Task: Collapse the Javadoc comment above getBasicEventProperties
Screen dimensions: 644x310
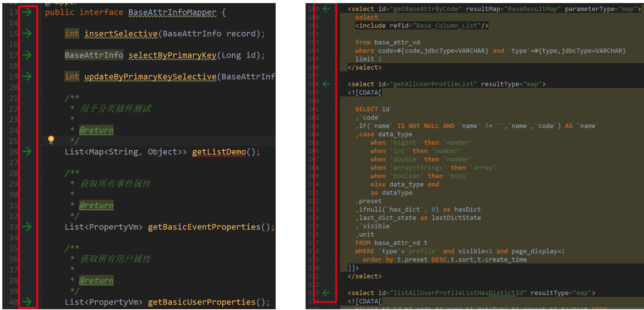Action: pos(41,173)
